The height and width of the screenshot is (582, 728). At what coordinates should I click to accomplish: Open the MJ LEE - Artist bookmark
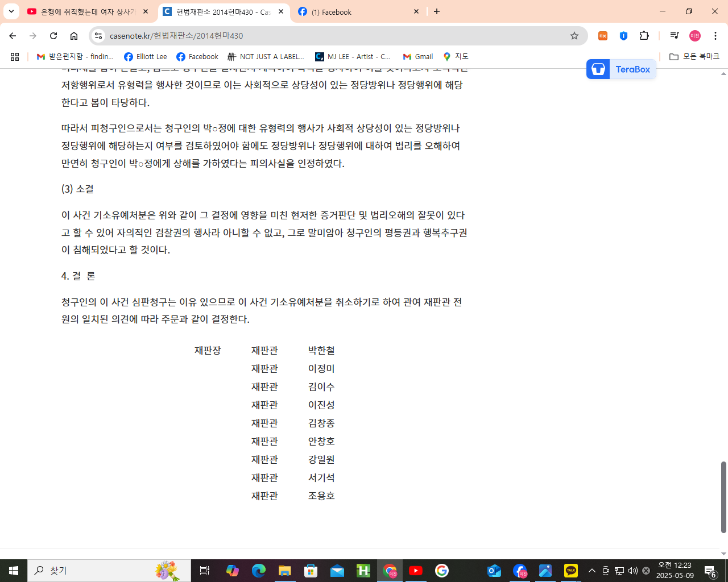point(353,57)
